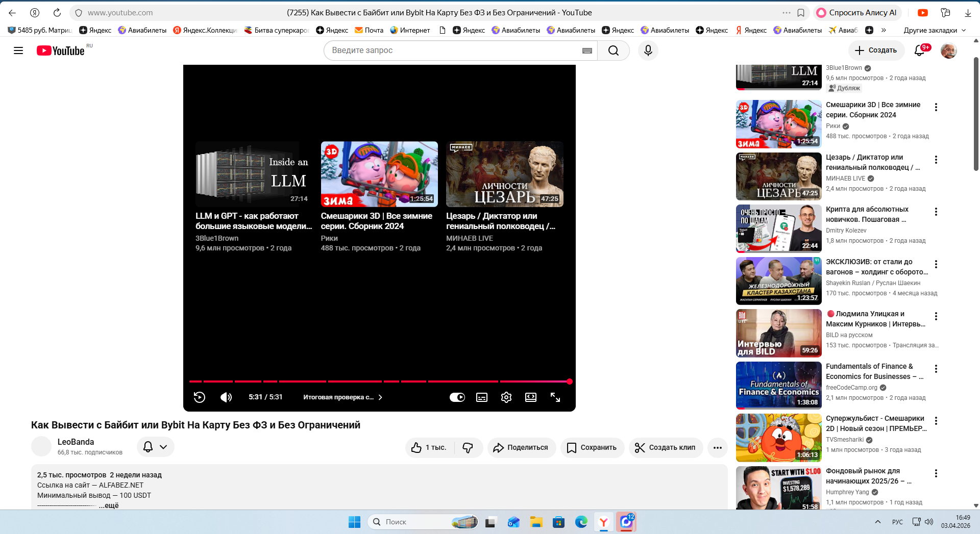This screenshot has height=534, width=980.
Task: Open the account avatar menu
Action: [949, 50]
